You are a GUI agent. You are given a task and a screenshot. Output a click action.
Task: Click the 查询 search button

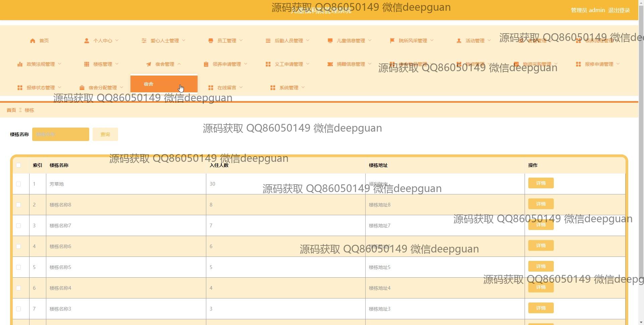coord(105,134)
